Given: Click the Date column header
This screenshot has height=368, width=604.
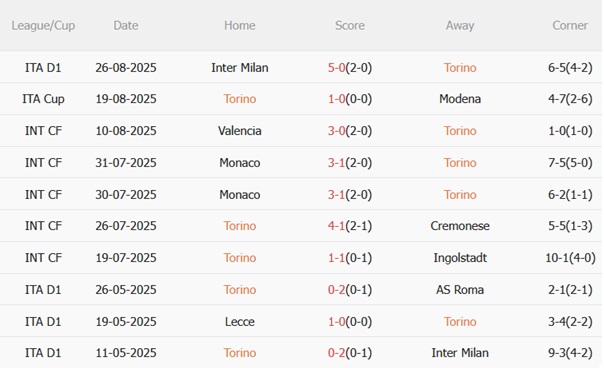Looking at the screenshot, I should coord(126,25).
